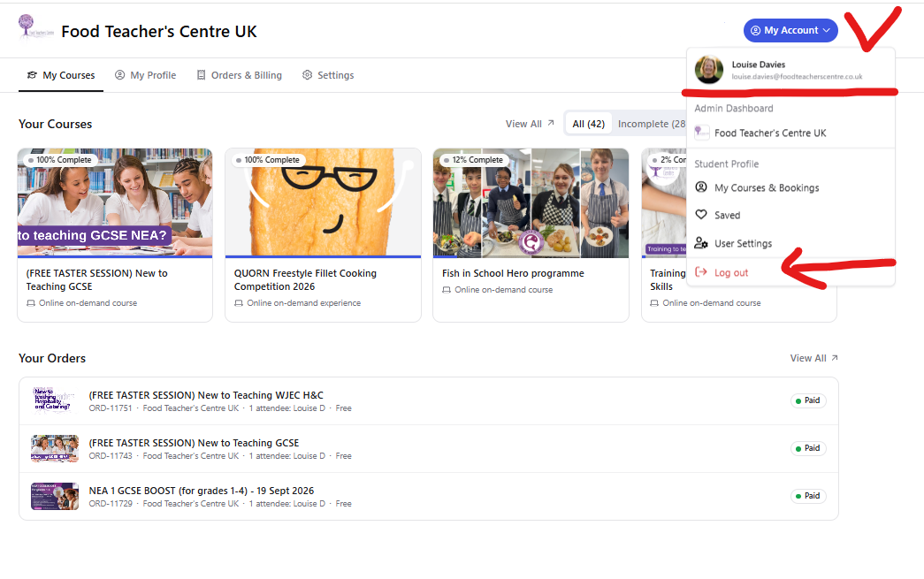Click the Food Teacher's Centre tree logo
The width and height of the screenshot is (924, 579).
point(35,29)
